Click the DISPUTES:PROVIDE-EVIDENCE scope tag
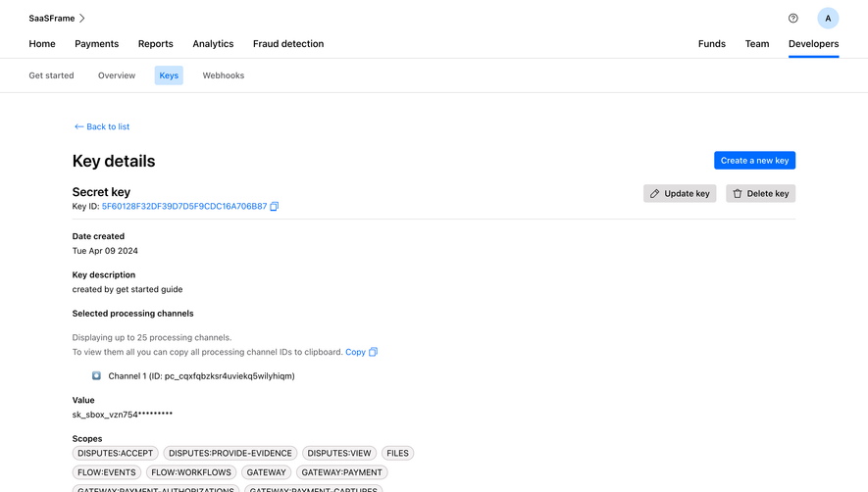This screenshot has height=492, width=868. 230,453
